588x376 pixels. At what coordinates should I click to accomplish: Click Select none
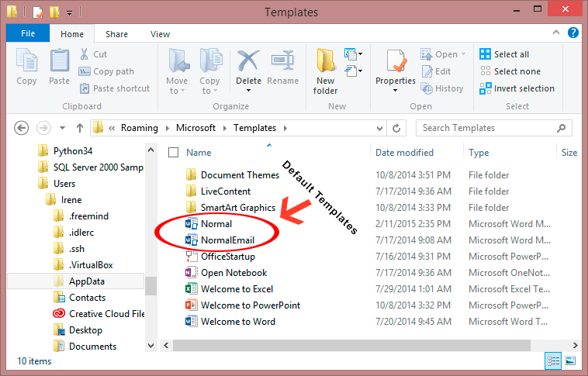(510, 71)
